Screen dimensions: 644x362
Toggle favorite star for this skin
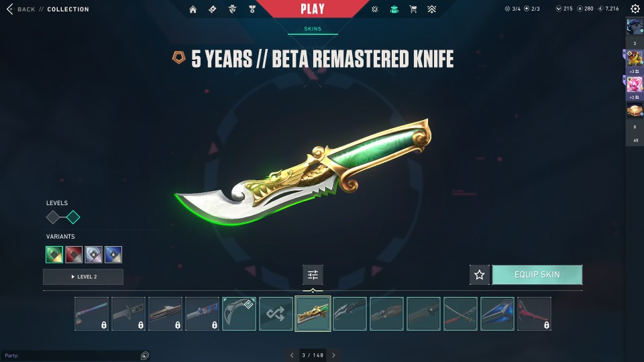pyautogui.click(x=479, y=275)
